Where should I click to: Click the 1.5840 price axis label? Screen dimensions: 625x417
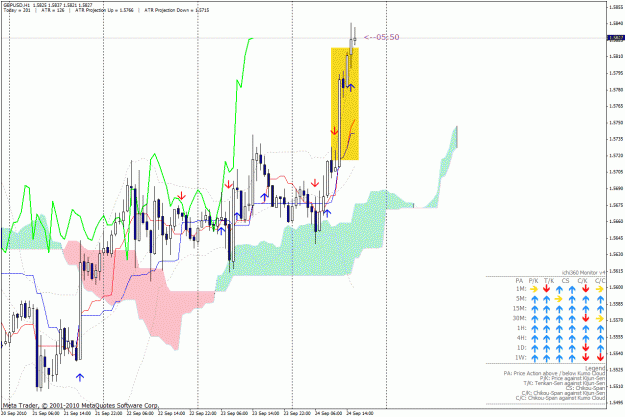616,23
